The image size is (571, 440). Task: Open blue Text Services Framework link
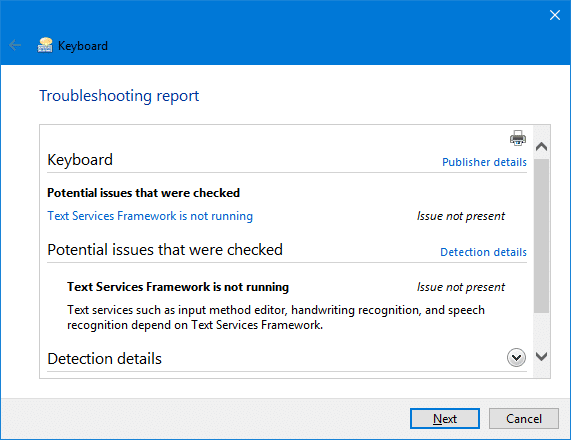pyautogui.click(x=150, y=216)
